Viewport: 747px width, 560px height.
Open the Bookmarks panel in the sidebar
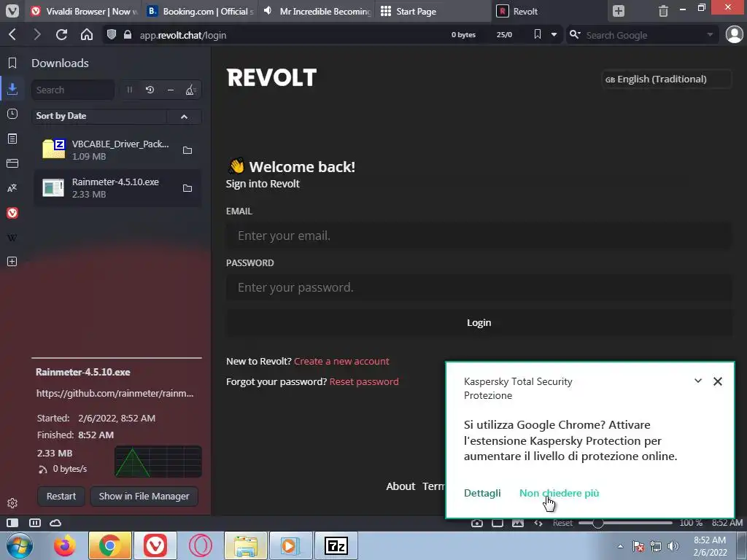[12, 63]
